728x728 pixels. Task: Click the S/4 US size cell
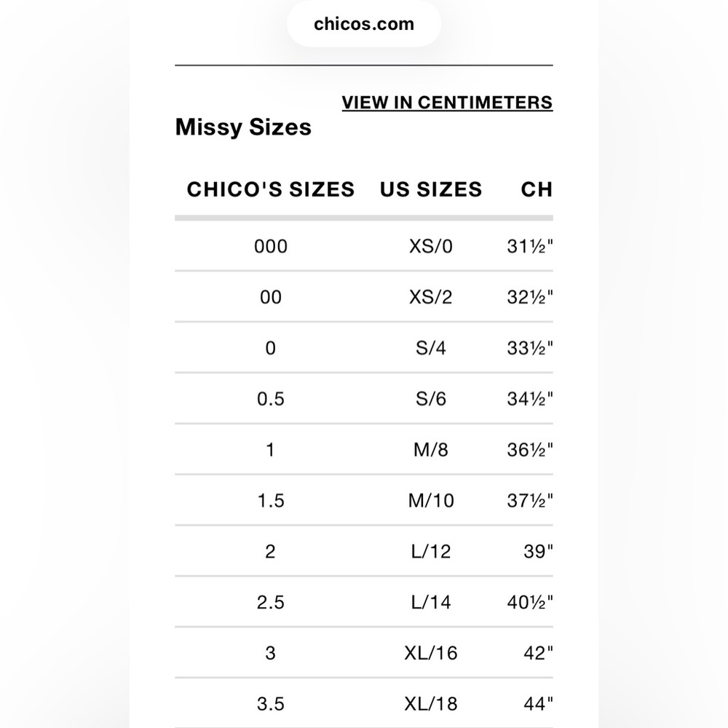431,348
